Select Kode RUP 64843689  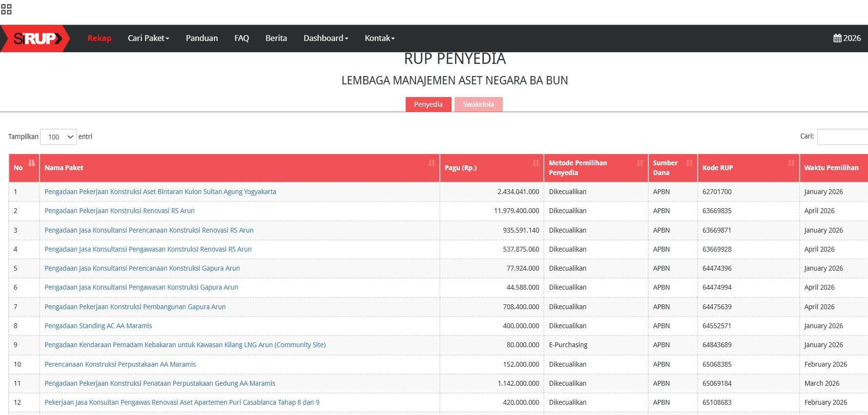click(x=717, y=345)
